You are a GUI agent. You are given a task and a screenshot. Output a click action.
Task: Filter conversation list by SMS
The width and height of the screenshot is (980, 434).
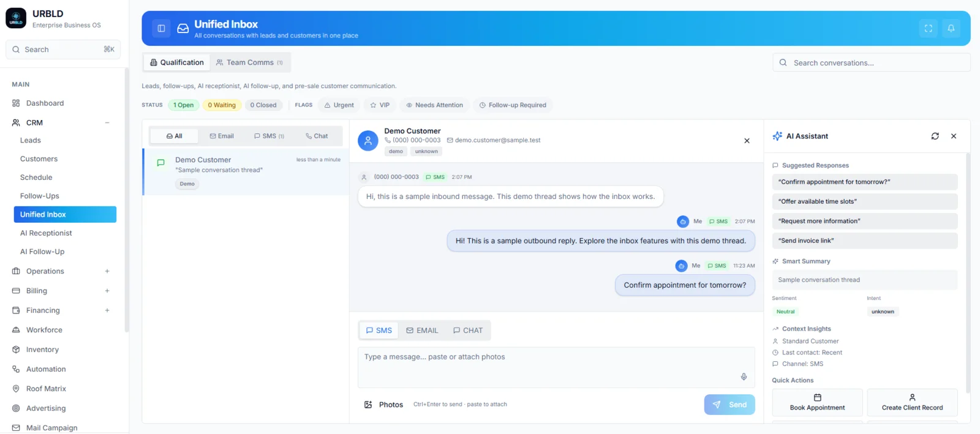[269, 136]
